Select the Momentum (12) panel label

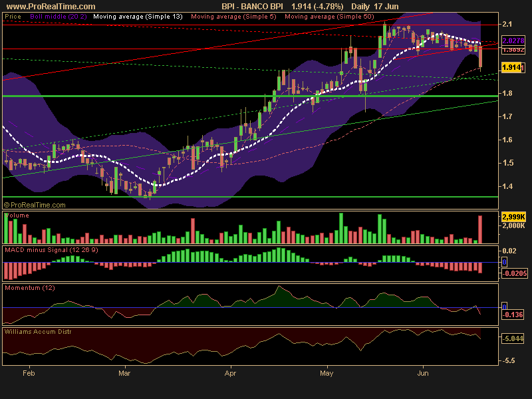coord(30,288)
